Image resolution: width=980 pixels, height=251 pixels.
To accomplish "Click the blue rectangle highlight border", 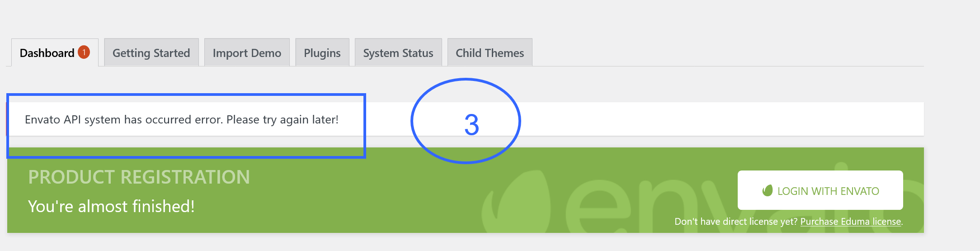I will coord(185,95).
